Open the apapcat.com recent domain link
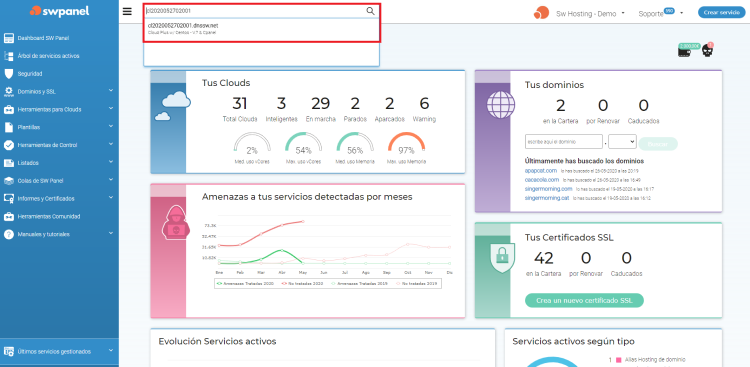750x367 pixels. tap(540, 170)
